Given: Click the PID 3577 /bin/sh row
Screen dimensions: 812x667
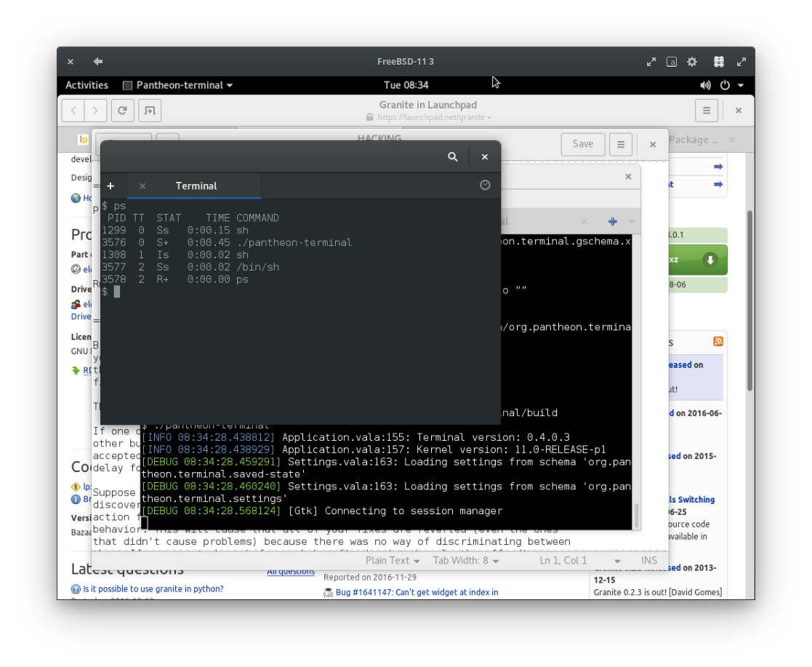Looking at the screenshot, I should click(x=190, y=267).
